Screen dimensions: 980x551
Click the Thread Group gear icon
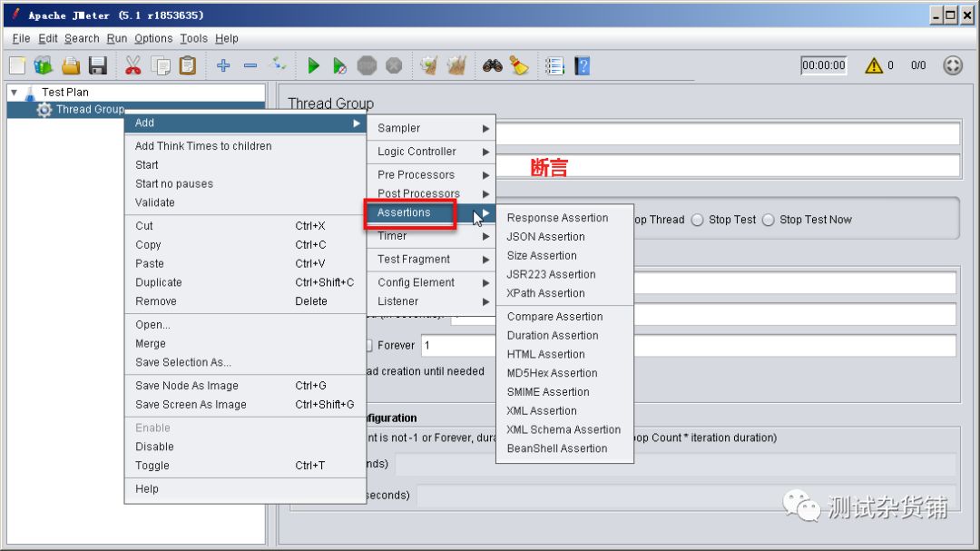(44, 110)
